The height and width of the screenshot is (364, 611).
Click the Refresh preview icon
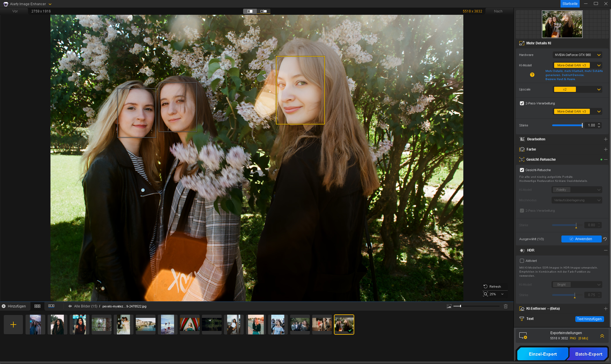coord(485,286)
